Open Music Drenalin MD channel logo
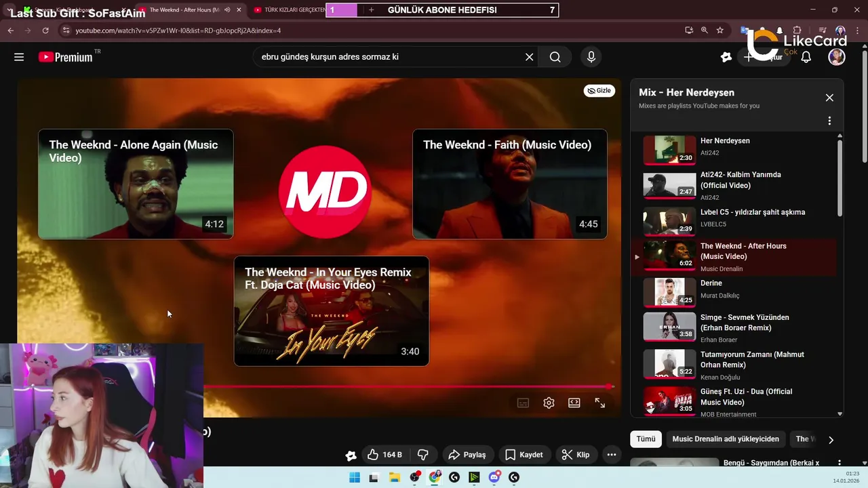868x488 pixels. (x=325, y=192)
